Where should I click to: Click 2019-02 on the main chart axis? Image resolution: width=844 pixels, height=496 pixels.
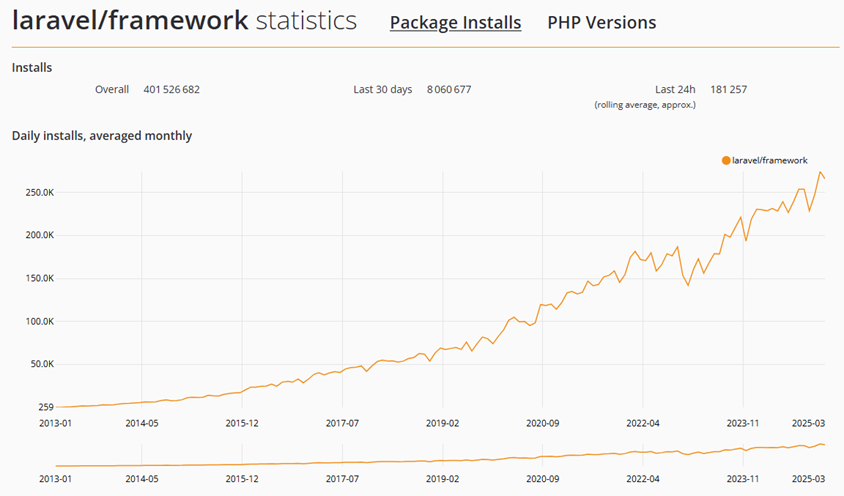[442, 423]
